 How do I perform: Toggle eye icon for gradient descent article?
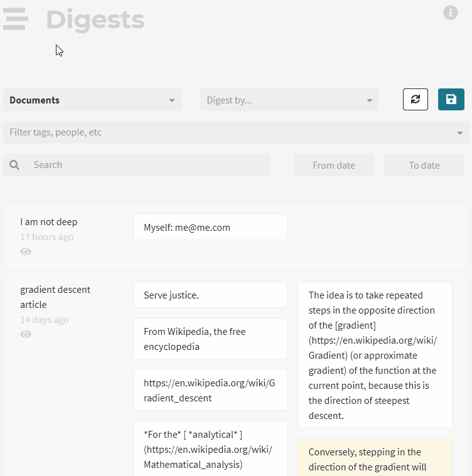(x=26, y=334)
